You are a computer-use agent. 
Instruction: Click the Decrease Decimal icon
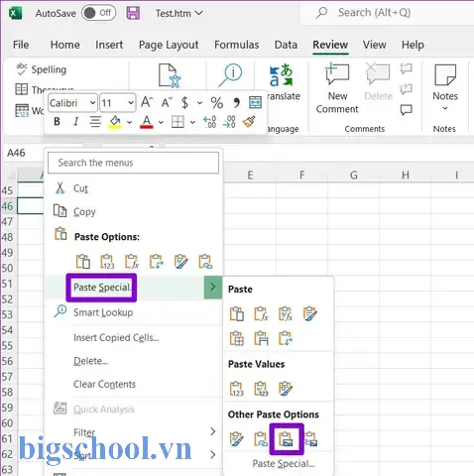click(x=229, y=122)
